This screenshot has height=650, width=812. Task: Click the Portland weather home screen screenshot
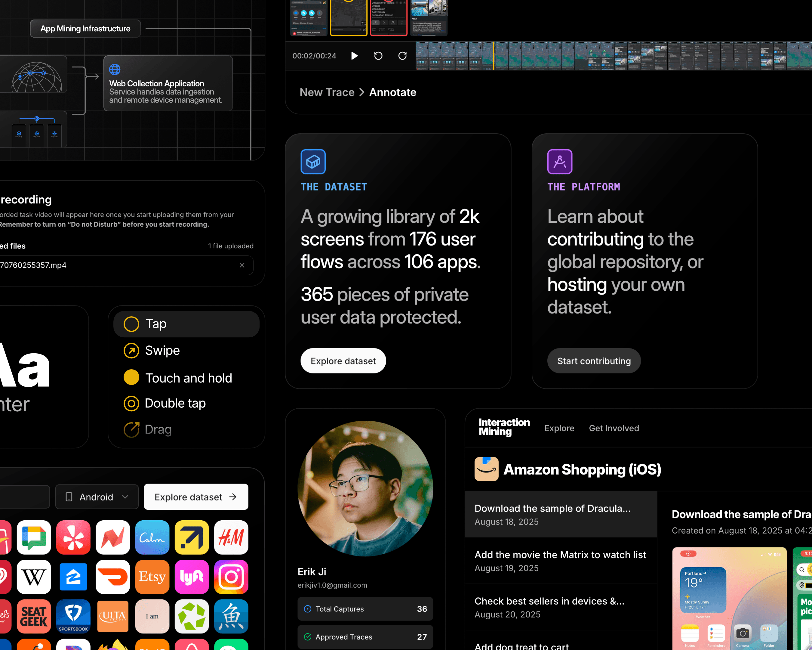click(729, 598)
